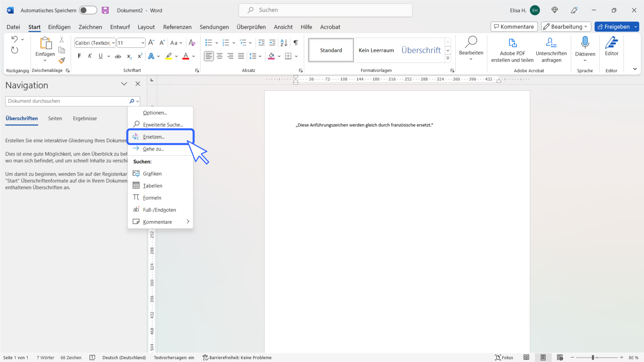Image resolution: width=644 pixels, height=362 pixels.
Task: Open the bullet list dropdown arrow
Action: tap(217, 43)
